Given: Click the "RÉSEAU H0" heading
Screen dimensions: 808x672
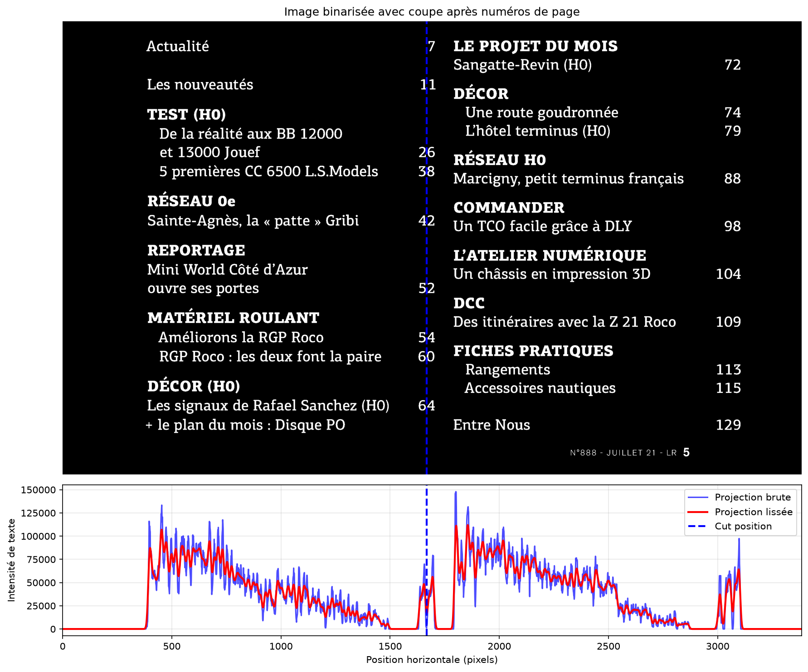Looking at the screenshot, I should pyautogui.click(x=500, y=159).
